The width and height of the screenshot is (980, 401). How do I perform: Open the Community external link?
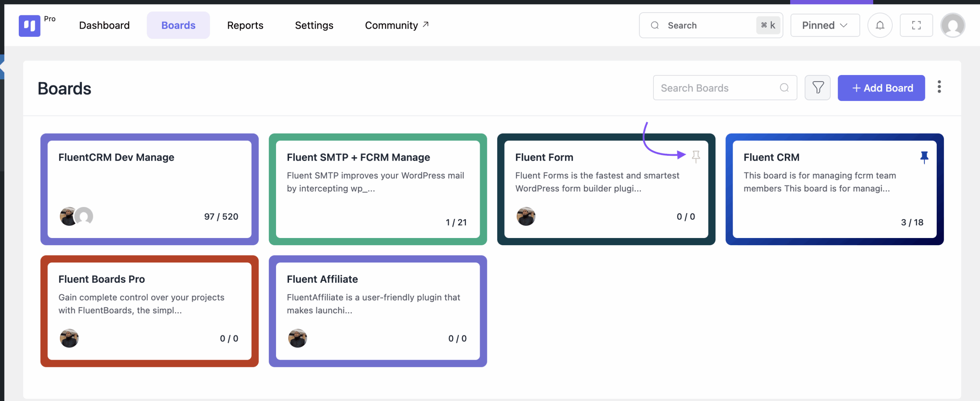tap(397, 25)
